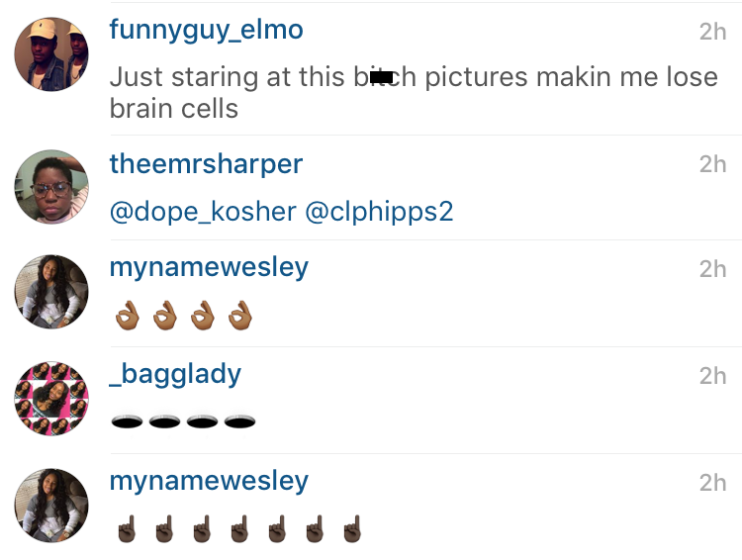Open the @clphipps2 mention
The width and height of the screenshot is (742, 560).
379,212
